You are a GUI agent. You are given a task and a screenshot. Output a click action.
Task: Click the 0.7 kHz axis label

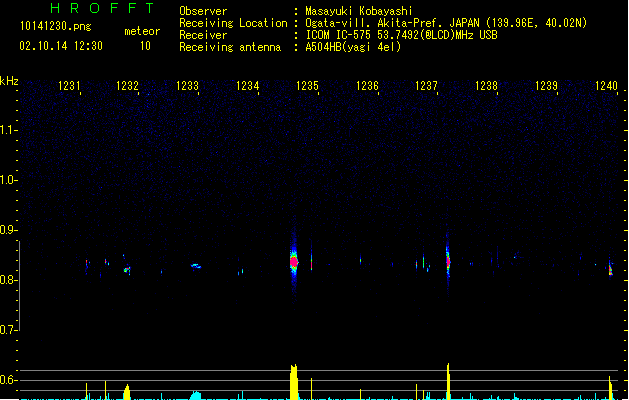[x=8, y=330]
